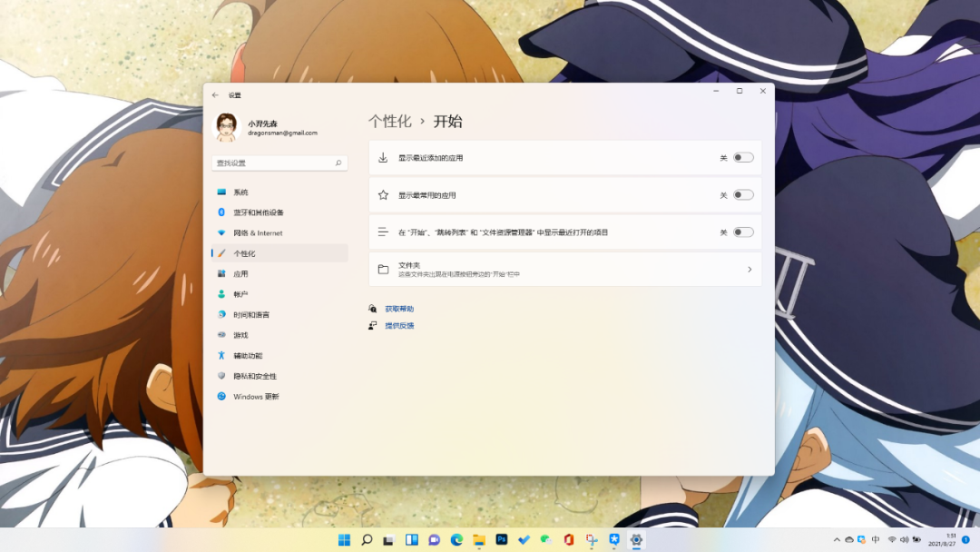Screen dimensions: 980x552
Task: Toggle 显示最常用的应用 switch
Action: [743, 195]
